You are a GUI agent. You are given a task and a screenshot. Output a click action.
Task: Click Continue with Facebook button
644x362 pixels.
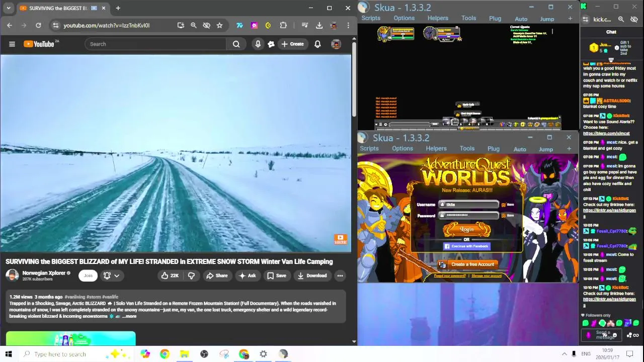466,246
